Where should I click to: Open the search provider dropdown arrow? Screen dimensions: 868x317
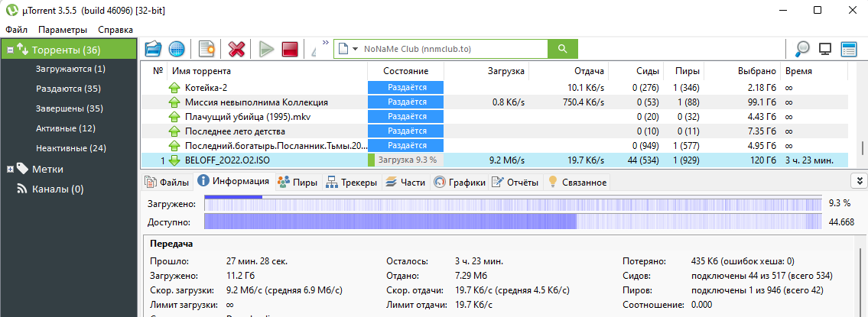(x=355, y=49)
